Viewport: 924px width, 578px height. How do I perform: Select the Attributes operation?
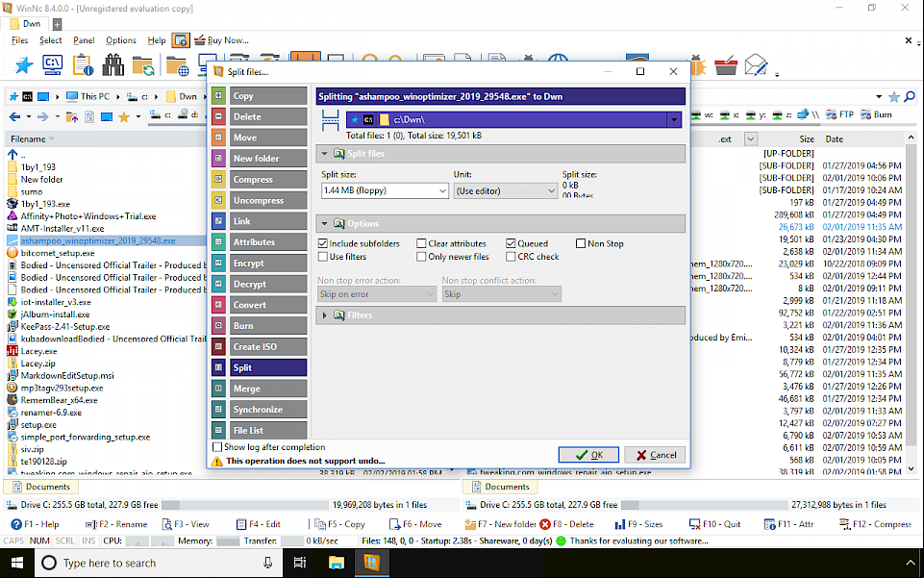coord(260,242)
